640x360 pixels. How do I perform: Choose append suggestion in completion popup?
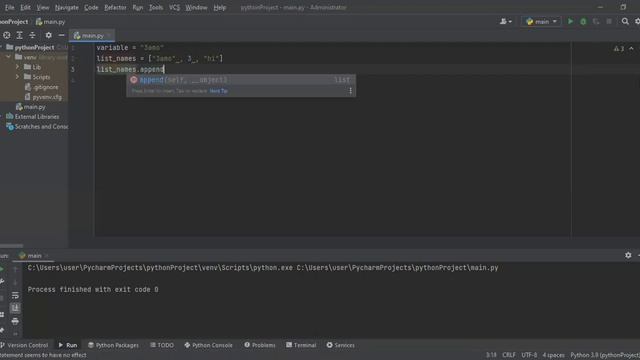pyautogui.click(x=240, y=80)
